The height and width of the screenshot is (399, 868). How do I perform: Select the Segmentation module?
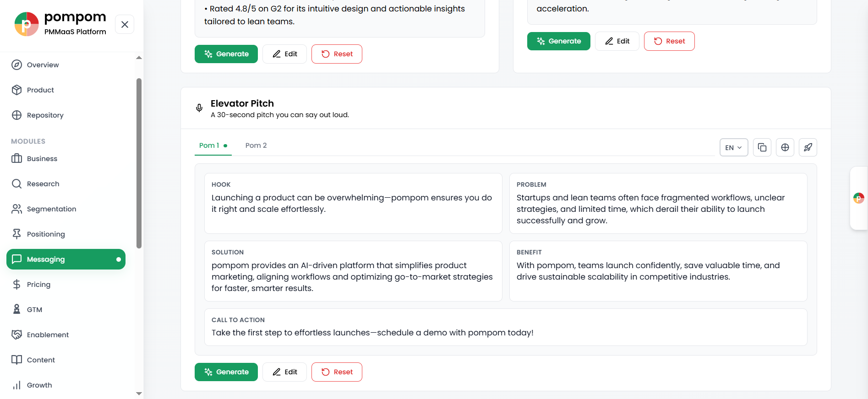pos(66,209)
